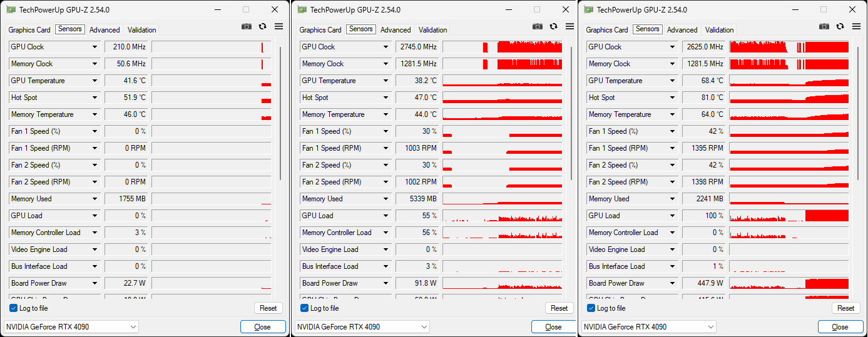Take screenshot with camera icon in left window
The width and height of the screenshot is (868, 337).
[x=247, y=26]
